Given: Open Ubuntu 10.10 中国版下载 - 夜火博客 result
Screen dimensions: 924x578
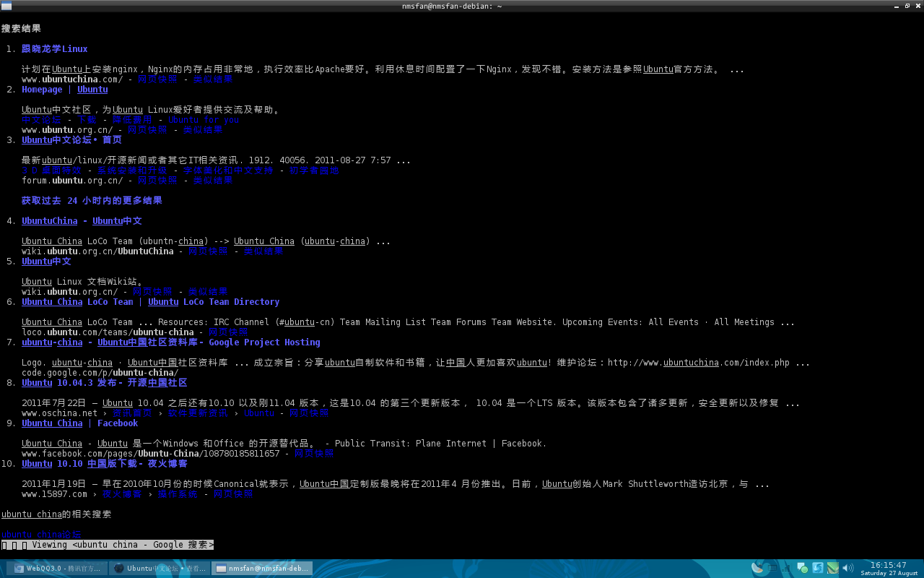Looking at the screenshot, I should (x=104, y=464).
